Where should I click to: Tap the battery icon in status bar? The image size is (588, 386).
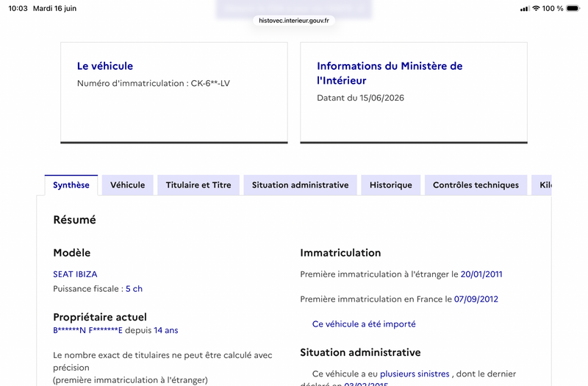click(x=573, y=8)
